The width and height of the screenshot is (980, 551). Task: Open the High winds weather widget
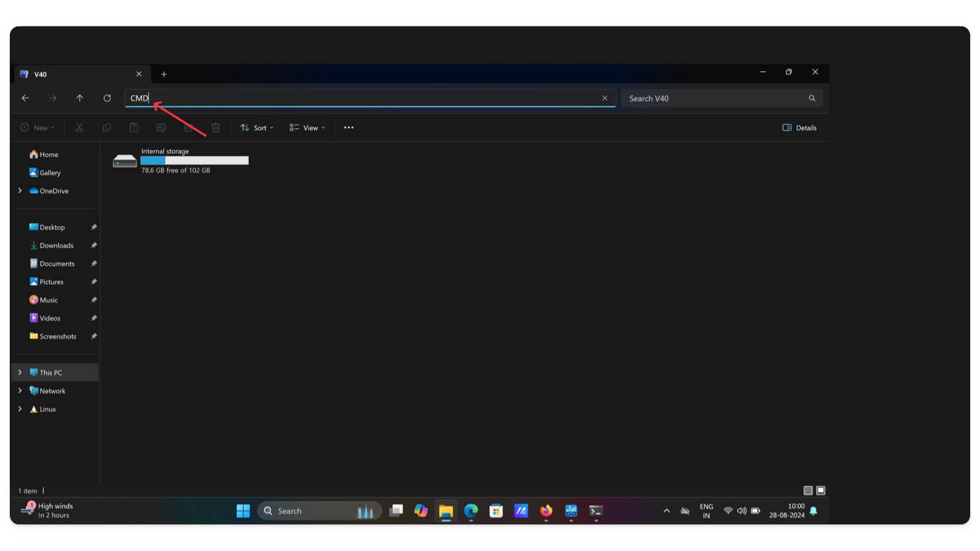pyautogui.click(x=48, y=510)
